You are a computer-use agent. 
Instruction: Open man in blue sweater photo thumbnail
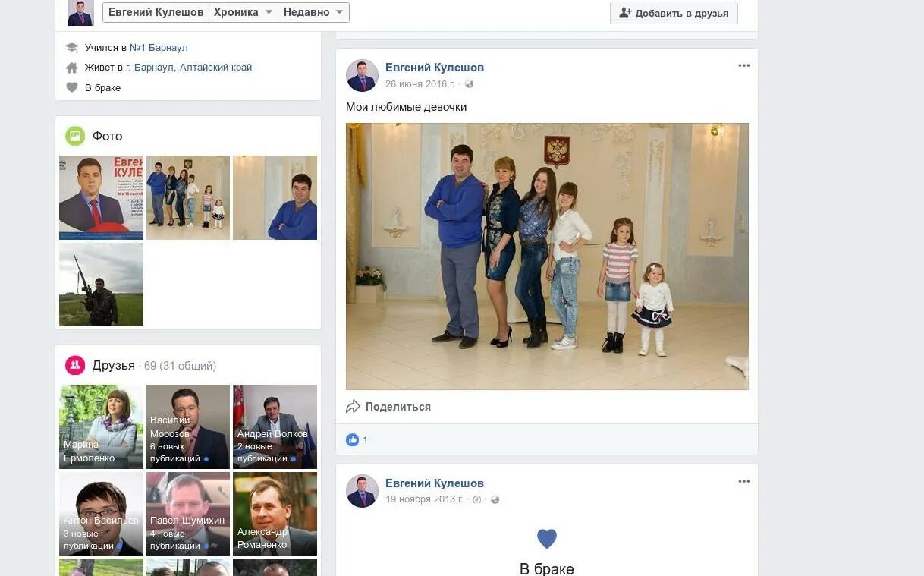coord(275,197)
